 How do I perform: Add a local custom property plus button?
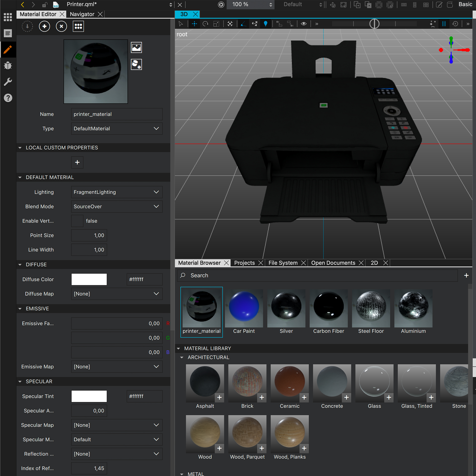pos(77,162)
